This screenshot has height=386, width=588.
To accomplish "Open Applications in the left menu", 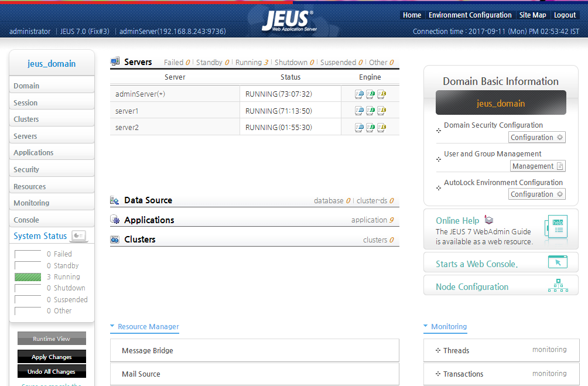I will [x=52, y=153].
